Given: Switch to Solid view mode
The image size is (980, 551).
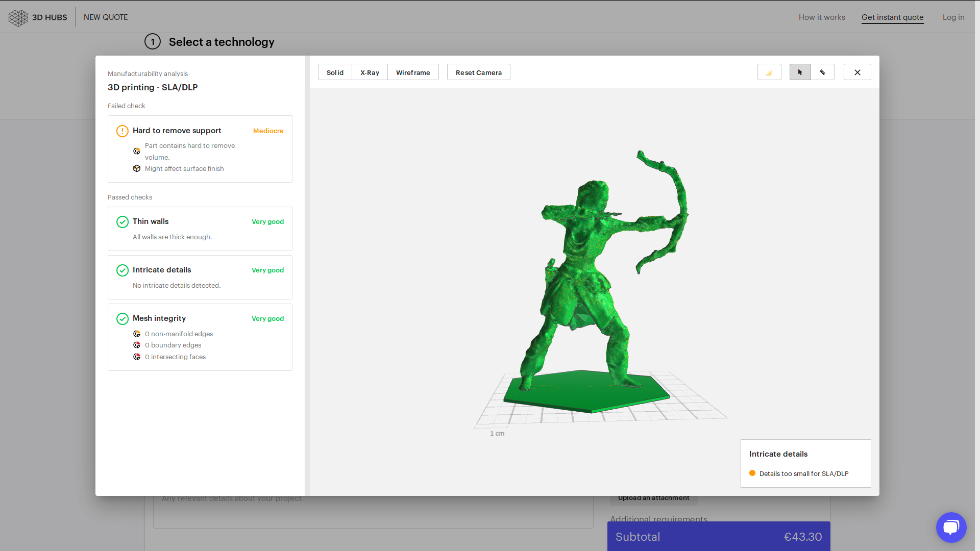Looking at the screenshot, I should [335, 72].
